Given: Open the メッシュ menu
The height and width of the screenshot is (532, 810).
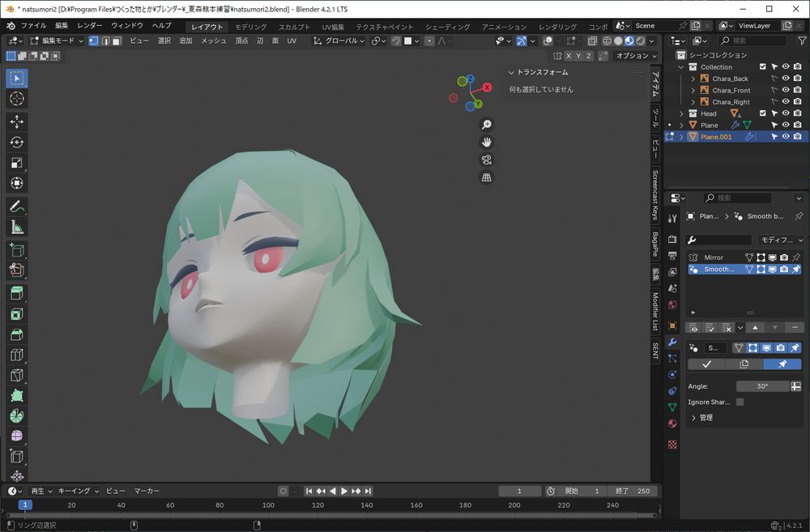Looking at the screenshot, I should tap(214, 40).
